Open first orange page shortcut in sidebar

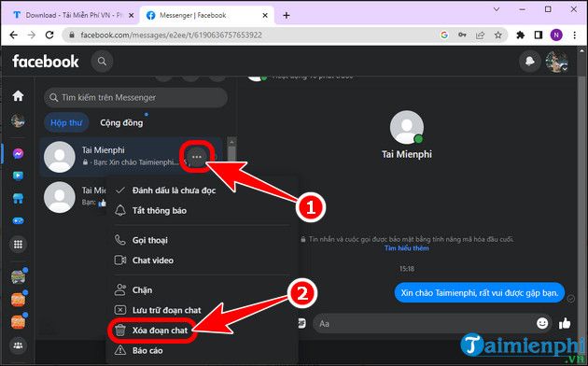[18, 300]
